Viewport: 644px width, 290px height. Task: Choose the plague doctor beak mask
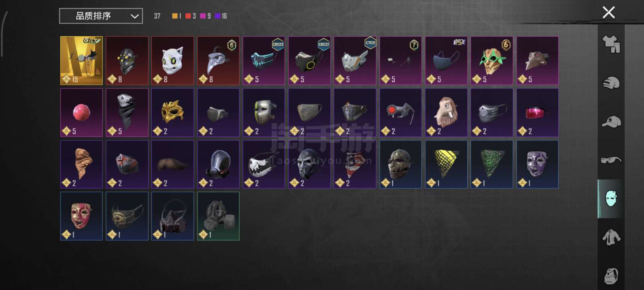(x=218, y=61)
